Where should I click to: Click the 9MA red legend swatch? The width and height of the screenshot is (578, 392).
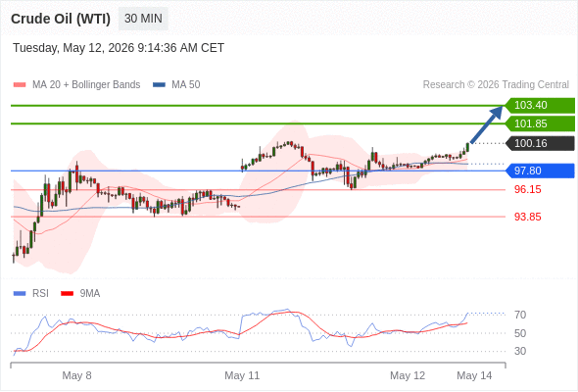67,294
